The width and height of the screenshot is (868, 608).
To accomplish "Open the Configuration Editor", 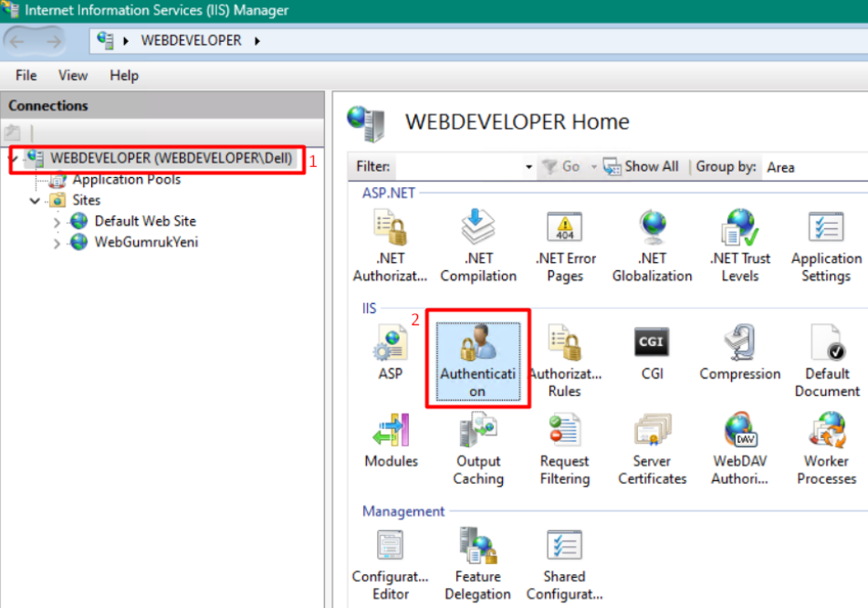I will tap(391, 564).
